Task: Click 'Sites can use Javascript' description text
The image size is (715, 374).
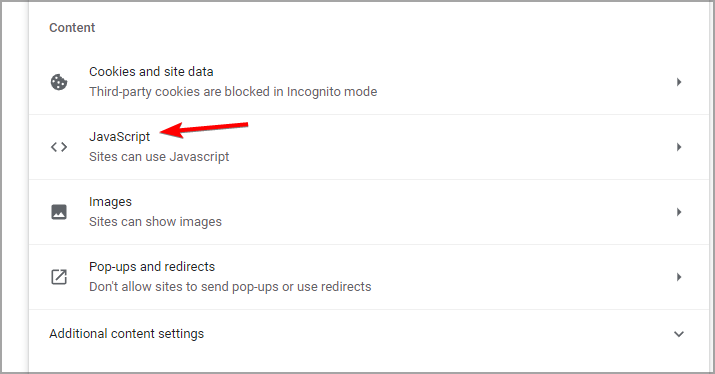Action: [159, 157]
